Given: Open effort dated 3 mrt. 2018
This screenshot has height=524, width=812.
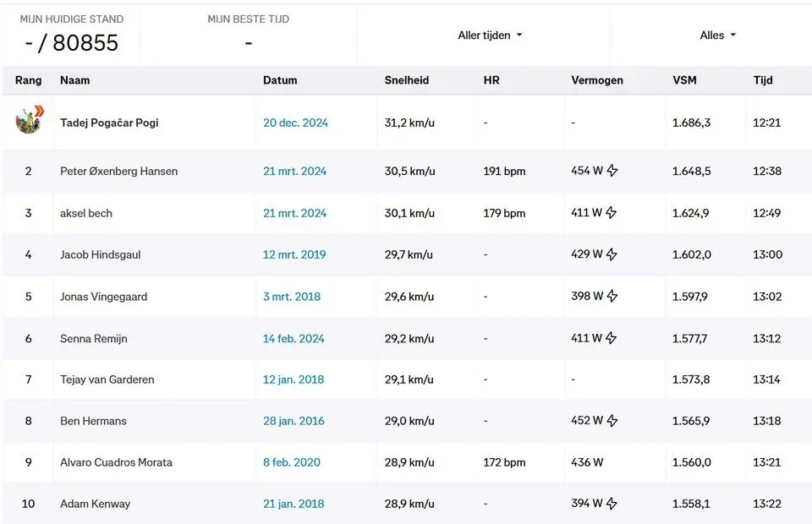Looking at the screenshot, I should click(292, 297).
